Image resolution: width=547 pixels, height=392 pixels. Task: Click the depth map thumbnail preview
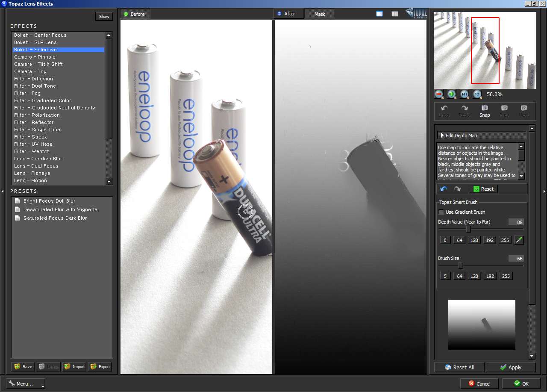pyautogui.click(x=482, y=325)
